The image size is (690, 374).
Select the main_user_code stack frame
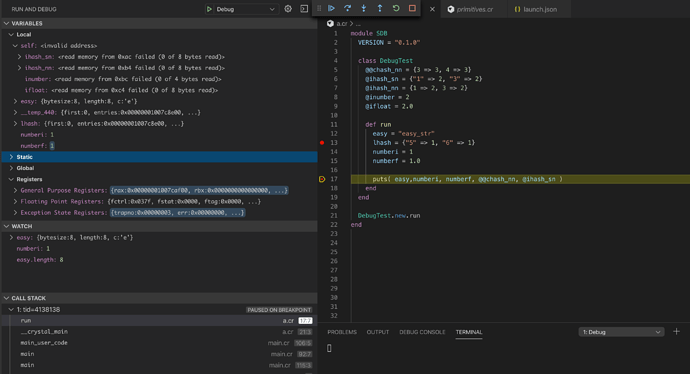(x=159, y=343)
